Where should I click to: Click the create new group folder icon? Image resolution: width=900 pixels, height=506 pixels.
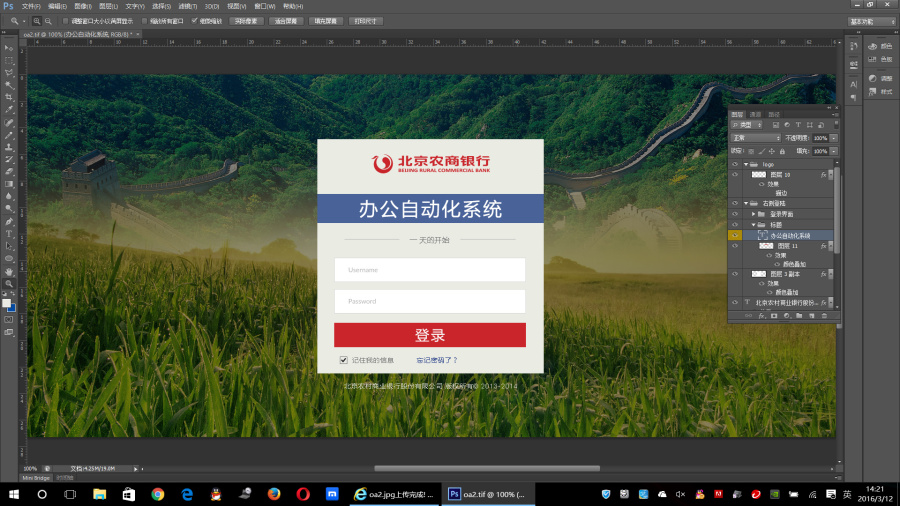pyautogui.click(x=799, y=316)
